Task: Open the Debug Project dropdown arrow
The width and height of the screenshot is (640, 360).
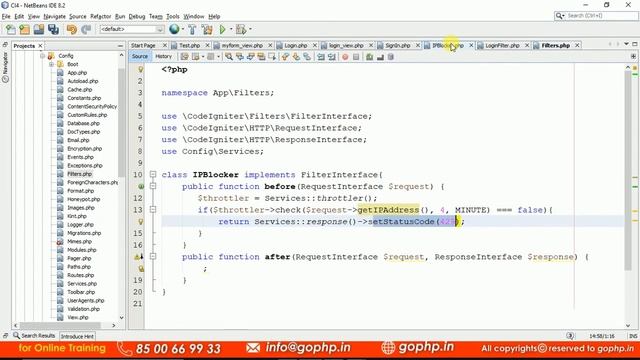Action: pyautogui.click(x=250, y=29)
